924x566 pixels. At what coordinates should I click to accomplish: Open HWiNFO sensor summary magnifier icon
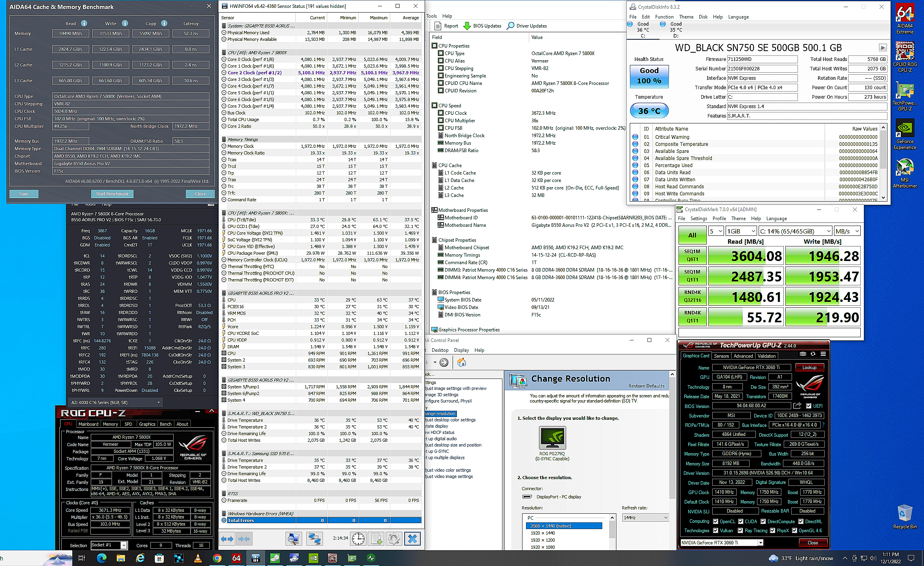[x=293, y=539]
